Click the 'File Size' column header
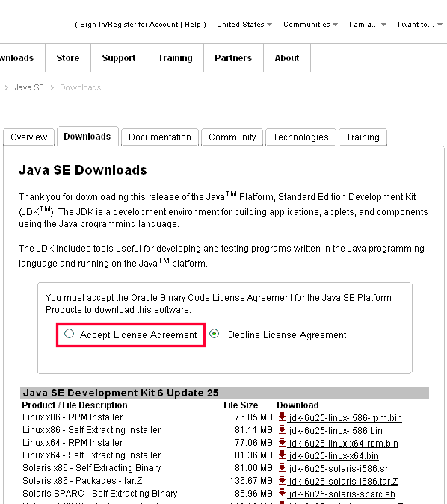This screenshot has width=447, height=504. (x=241, y=405)
